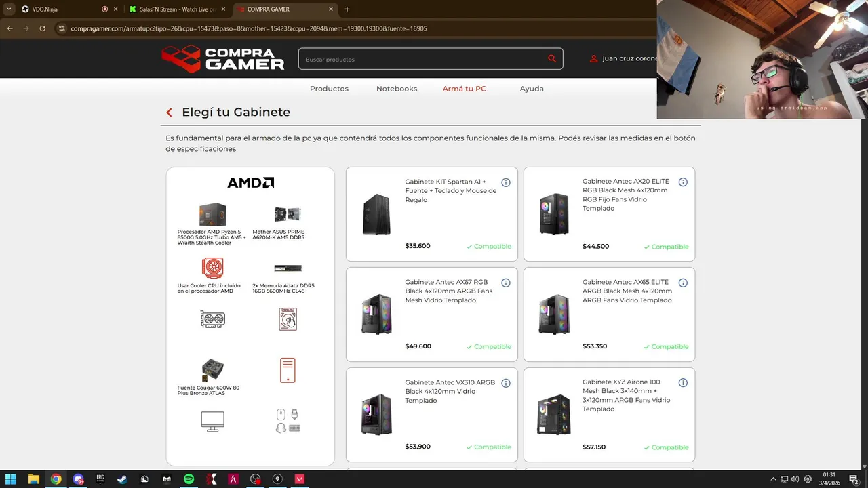Close the SalasFN Stream browser tab
This screenshot has height=488, width=868.
pyautogui.click(x=223, y=9)
